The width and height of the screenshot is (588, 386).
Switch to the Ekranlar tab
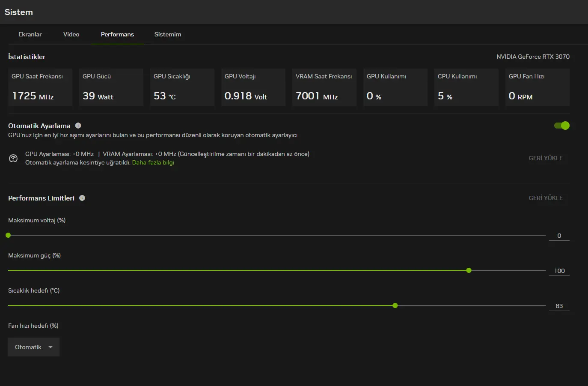pyautogui.click(x=30, y=34)
